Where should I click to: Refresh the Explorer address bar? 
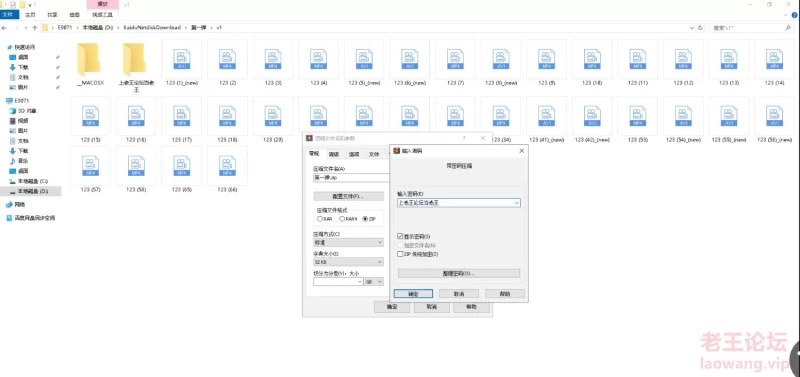(701, 28)
